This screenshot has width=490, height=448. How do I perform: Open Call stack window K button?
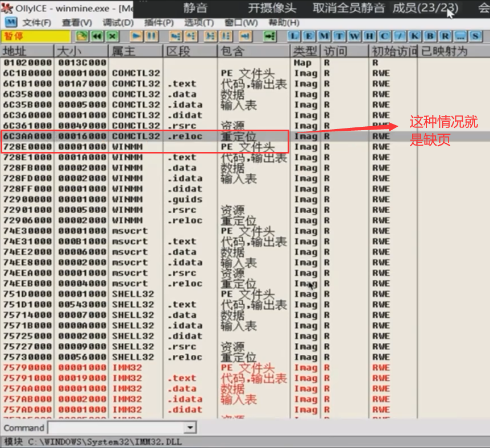point(415,36)
